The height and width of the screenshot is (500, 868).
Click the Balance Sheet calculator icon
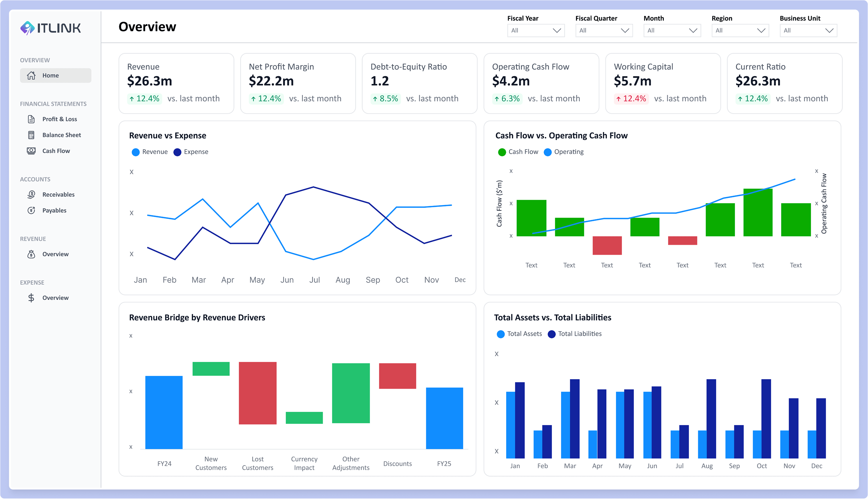click(31, 135)
